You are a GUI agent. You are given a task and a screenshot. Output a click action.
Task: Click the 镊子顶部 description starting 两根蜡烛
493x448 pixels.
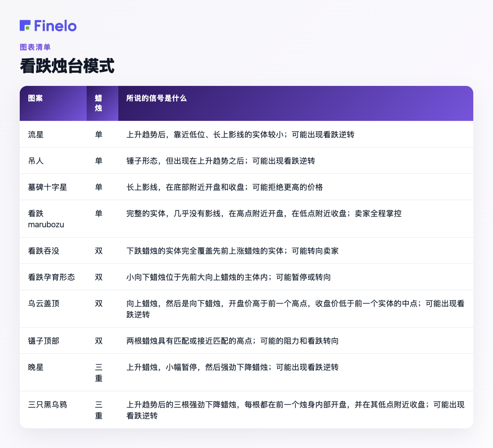click(x=233, y=341)
